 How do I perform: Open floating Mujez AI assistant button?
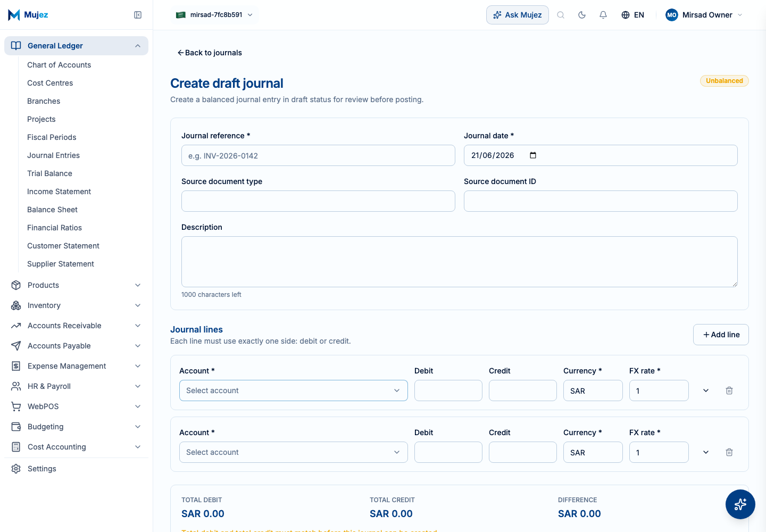point(740,504)
